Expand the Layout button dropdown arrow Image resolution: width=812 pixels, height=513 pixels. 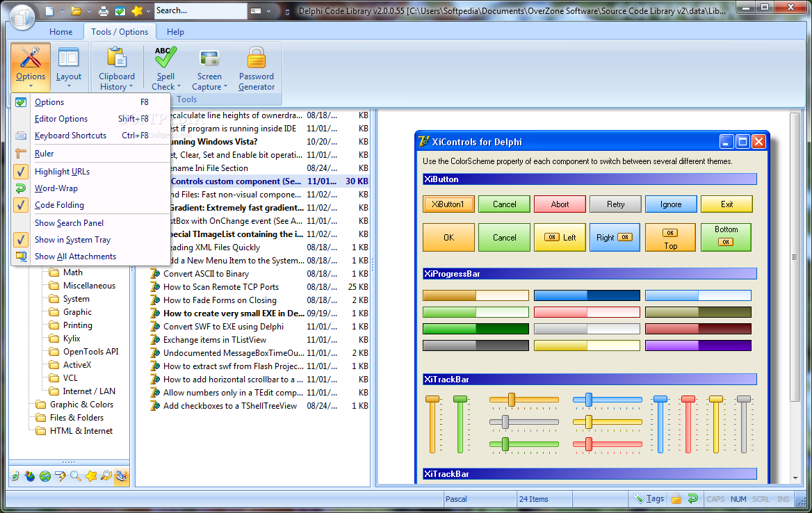click(68, 86)
